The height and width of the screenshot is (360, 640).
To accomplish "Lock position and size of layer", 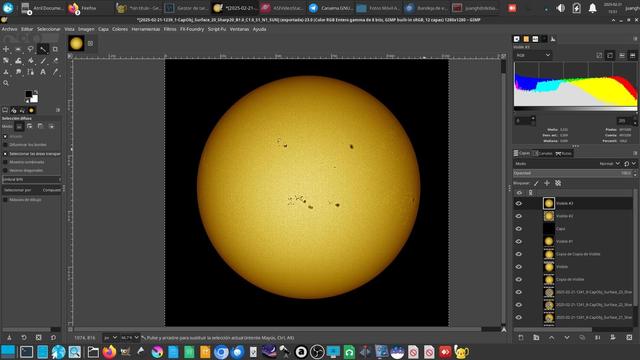I will [x=547, y=183].
